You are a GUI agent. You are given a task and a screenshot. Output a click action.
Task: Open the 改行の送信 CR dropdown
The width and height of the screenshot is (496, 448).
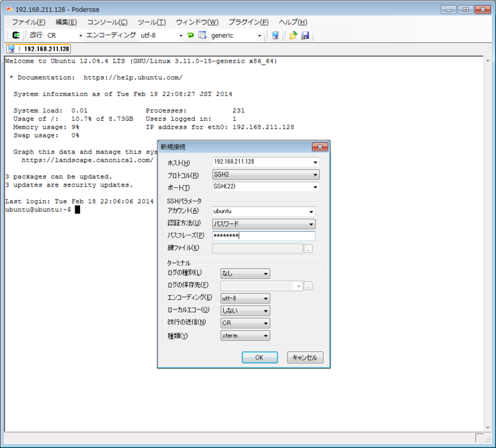266,323
